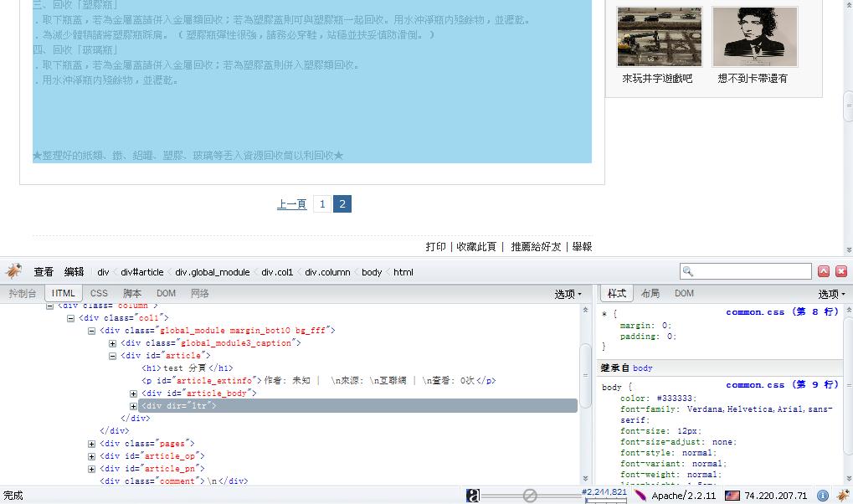Click the 推薦給好友 link

point(535,246)
